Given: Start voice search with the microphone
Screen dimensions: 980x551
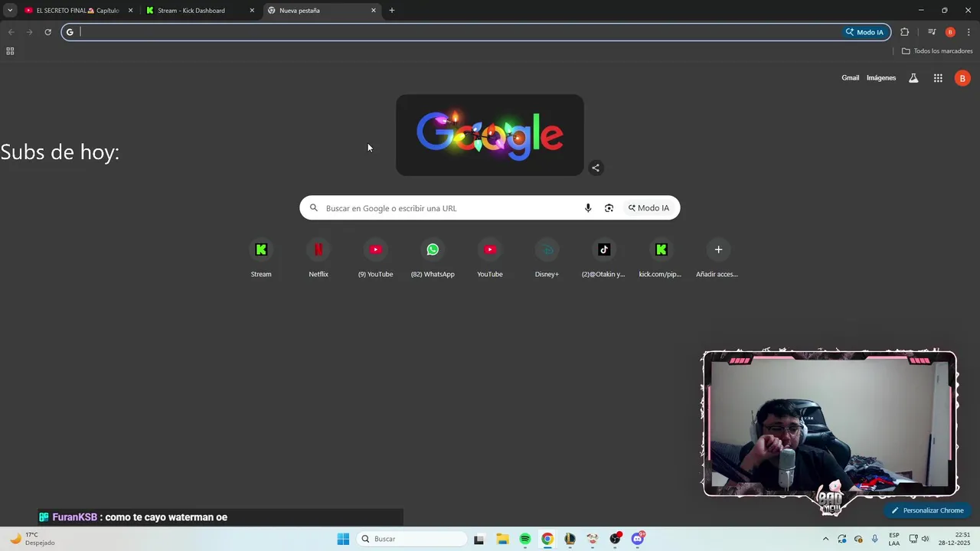Looking at the screenshot, I should [x=588, y=208].
